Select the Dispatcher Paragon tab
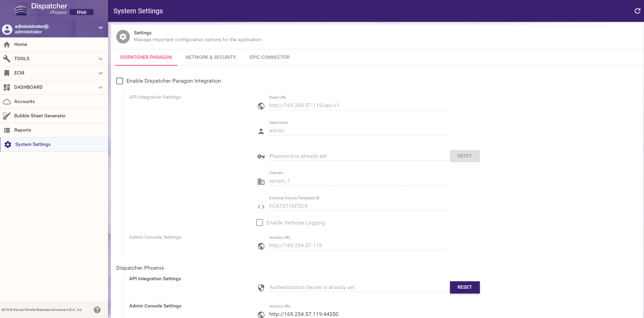 click(x=146, y=57)
